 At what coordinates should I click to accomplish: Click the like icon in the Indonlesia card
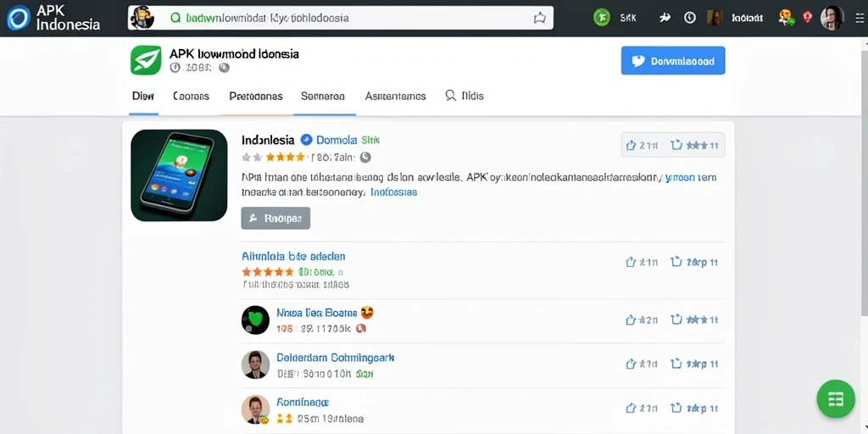[x=631, y=146]
